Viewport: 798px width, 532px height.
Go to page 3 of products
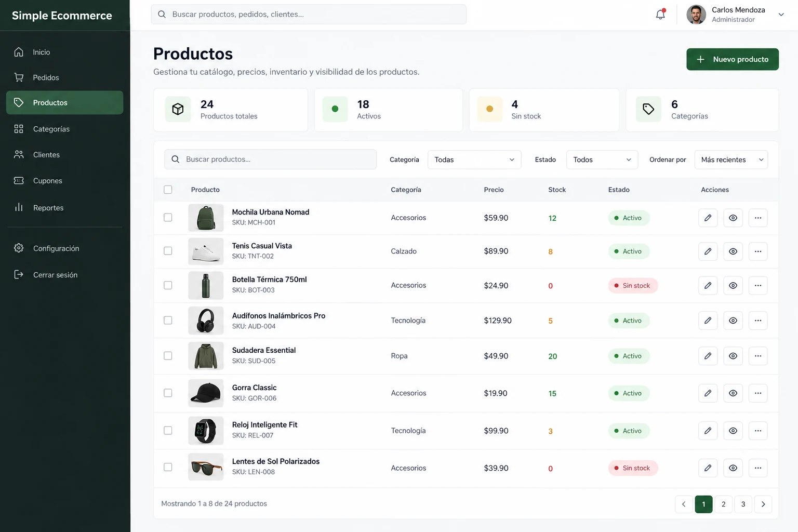[x=743, y=504]
